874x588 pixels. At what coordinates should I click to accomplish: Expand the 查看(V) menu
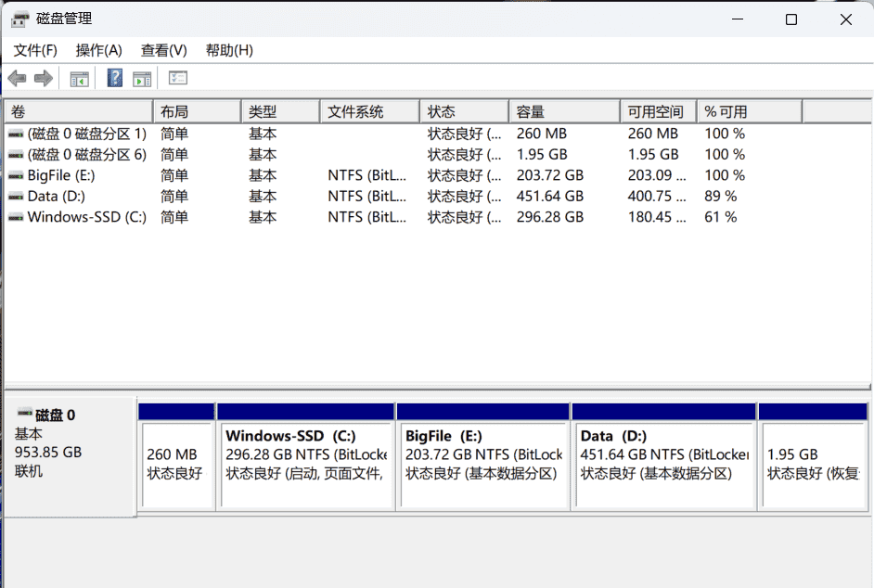pyautogui.click(x=163, y=50)
